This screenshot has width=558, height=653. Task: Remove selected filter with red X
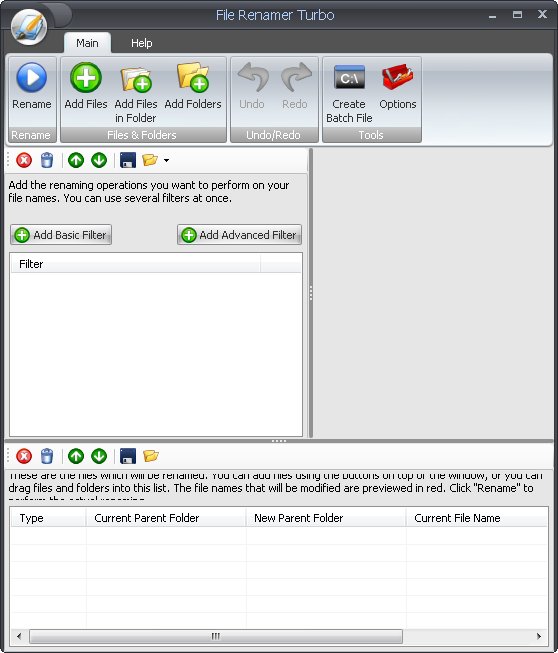pyautogui.click(x=24, y=160)
